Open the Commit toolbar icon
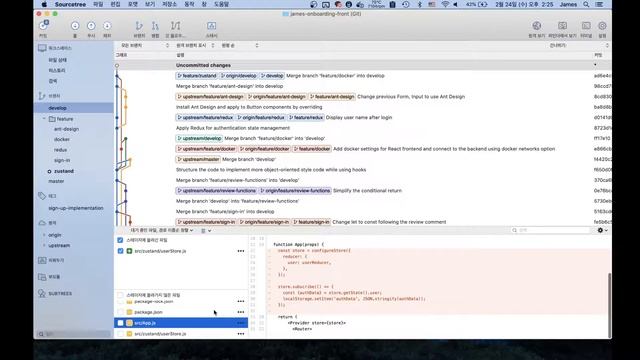This screenshot has height=360, width=640. (44, 26)
